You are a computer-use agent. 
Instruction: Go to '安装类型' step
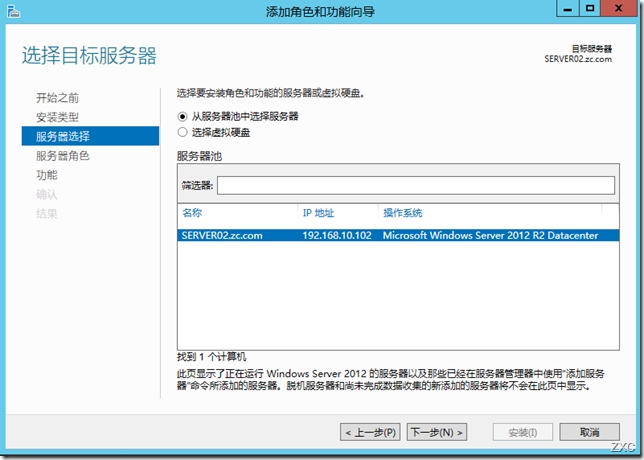57,117
